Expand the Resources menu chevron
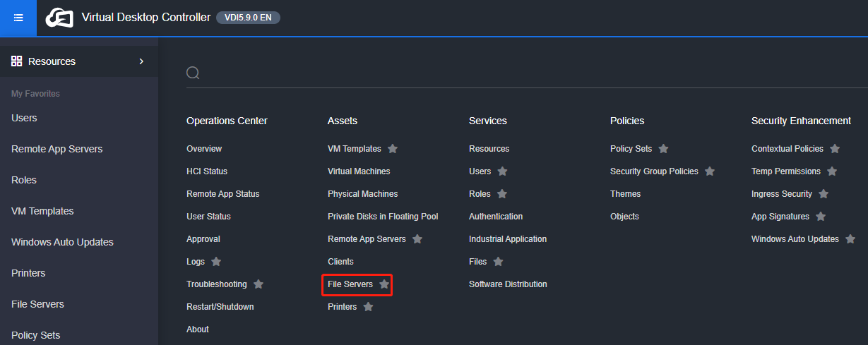 [x=141, y=61]
